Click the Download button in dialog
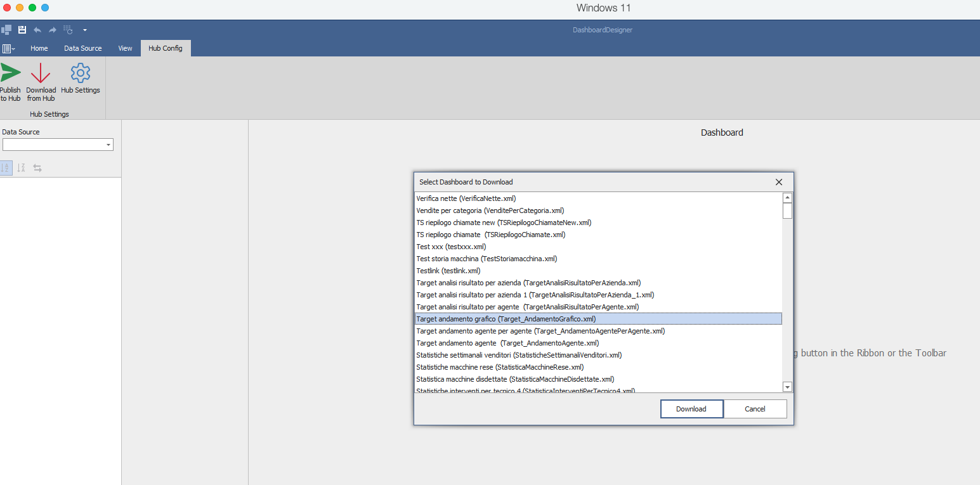 pyautogui.click(x=691, y=409)
